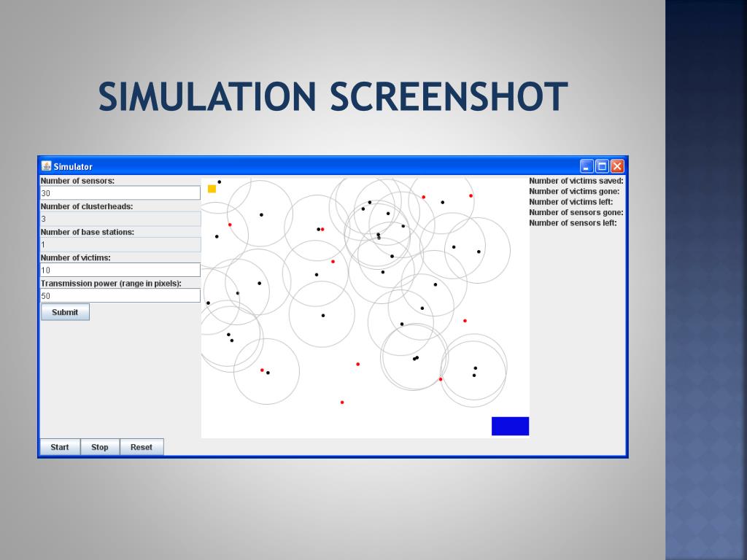The image size is (747, 560).
Task: Click the 'Number of victims:' label
Action: [x=76, y=257]
